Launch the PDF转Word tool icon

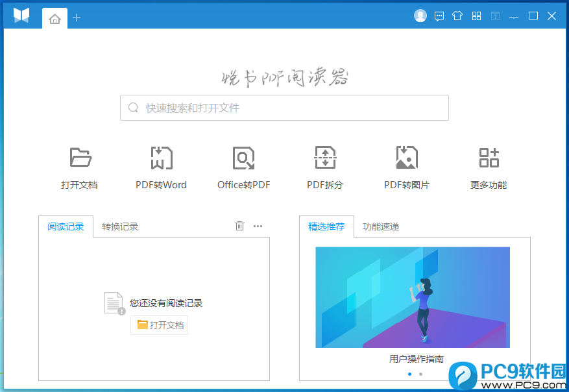click(x=162, y=158)
